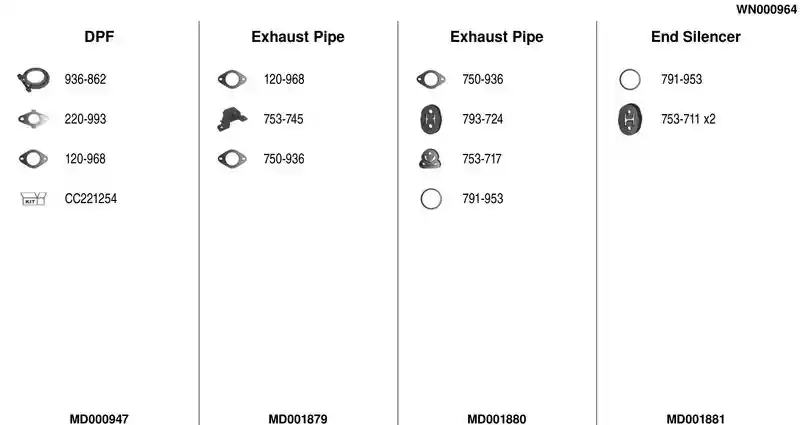Click the clamp icon beside 936-862
The image size is (800, 425).
tap(33, 80)
